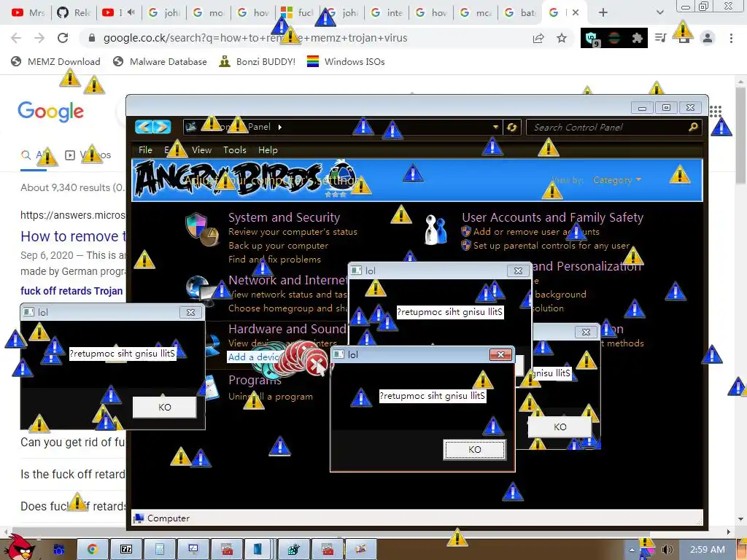Viewport: 747px width, 560px height.
Task: Open the Extensions puzzle menu
Action: coord(637,38)
